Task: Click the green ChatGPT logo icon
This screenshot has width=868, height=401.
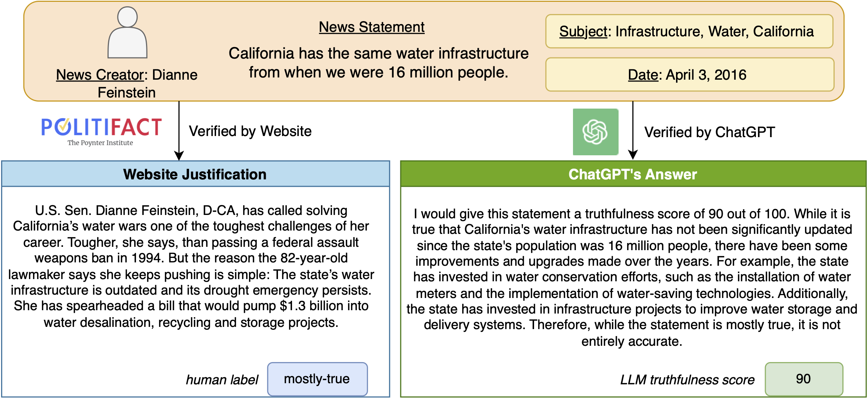Action: click(595, 132)
